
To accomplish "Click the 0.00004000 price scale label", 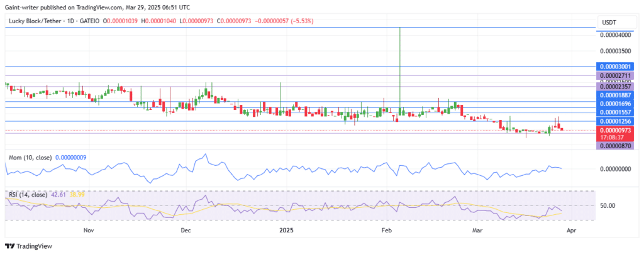I will click(x=616, y=35).
